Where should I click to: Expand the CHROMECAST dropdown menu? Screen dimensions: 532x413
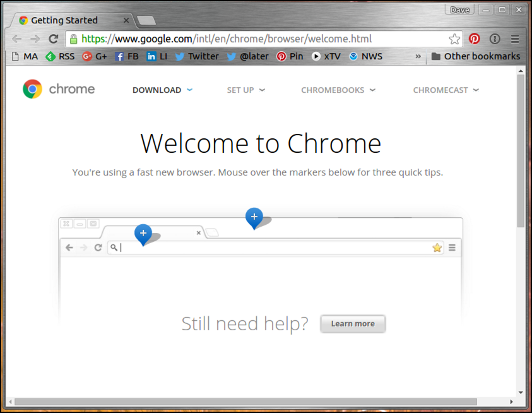pyautogui.click(x=446, y=90)
